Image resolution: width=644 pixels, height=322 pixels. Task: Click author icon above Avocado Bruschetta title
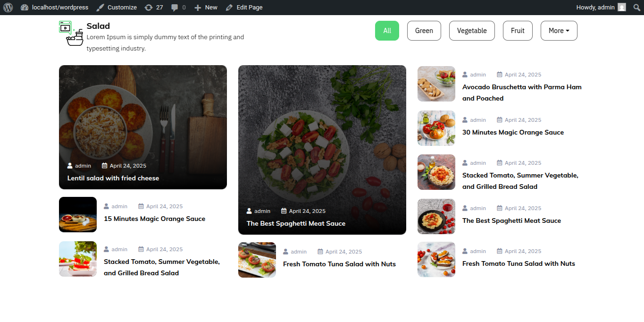(465, 75)
